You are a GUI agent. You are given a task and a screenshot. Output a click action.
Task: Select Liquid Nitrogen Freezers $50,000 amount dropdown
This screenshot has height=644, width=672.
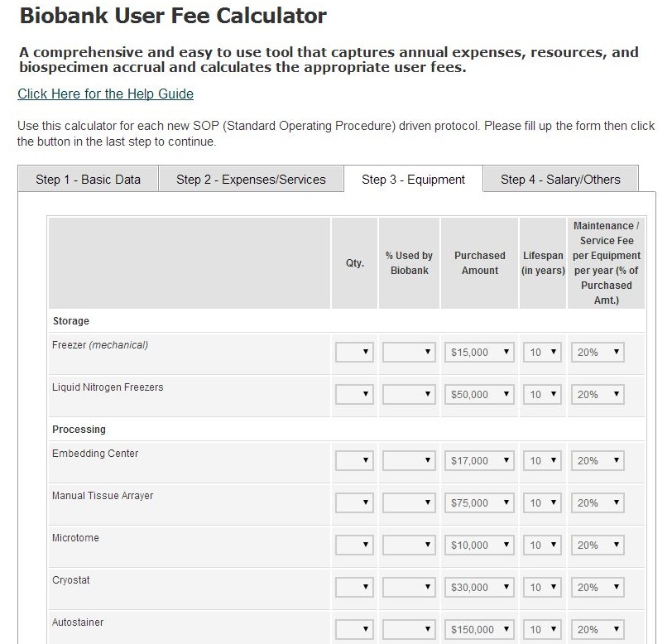479,395
